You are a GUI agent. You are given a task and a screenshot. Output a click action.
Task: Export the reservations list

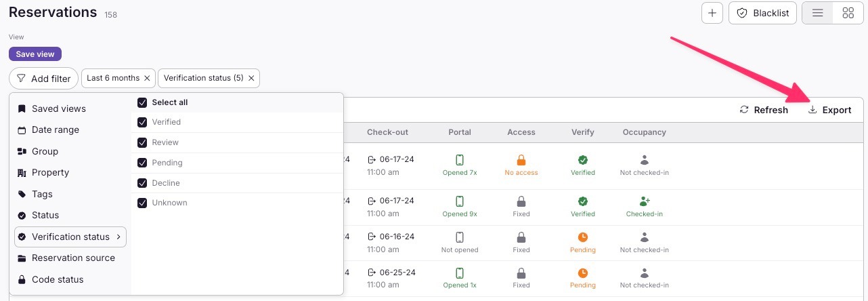coord(829,110)
